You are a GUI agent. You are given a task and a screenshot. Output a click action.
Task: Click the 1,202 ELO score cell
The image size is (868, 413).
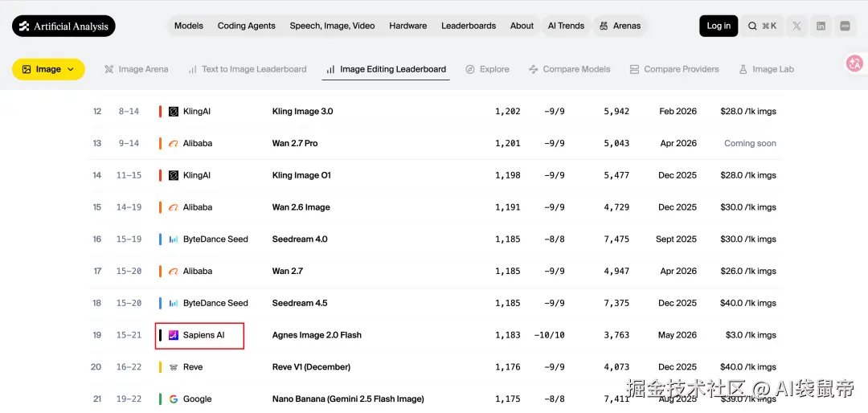click(x=508, y=111)
